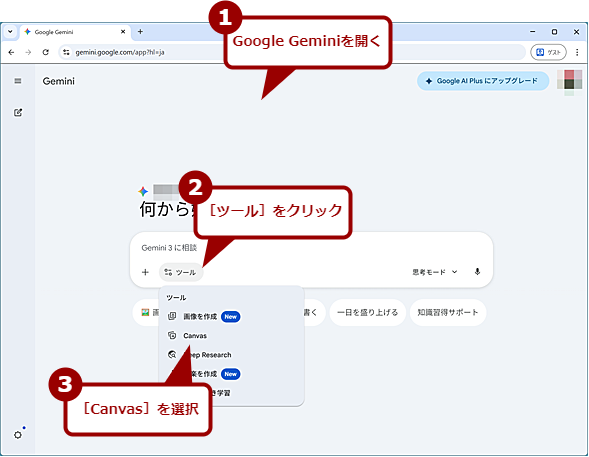Viewport: 589px width, 457px height.
Task: Start a new chat with the compose icon
Action: (x=18, y=112)
